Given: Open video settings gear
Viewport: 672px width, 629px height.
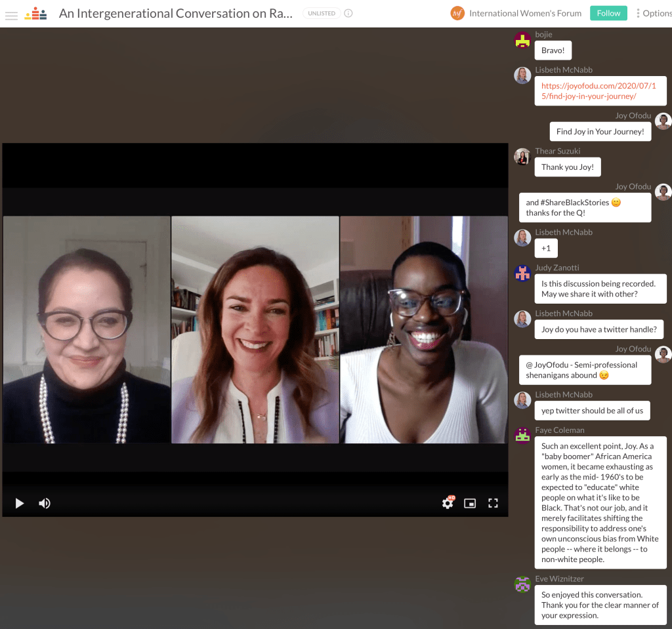Looking at the screenshot, I should [x=448, y=503].
